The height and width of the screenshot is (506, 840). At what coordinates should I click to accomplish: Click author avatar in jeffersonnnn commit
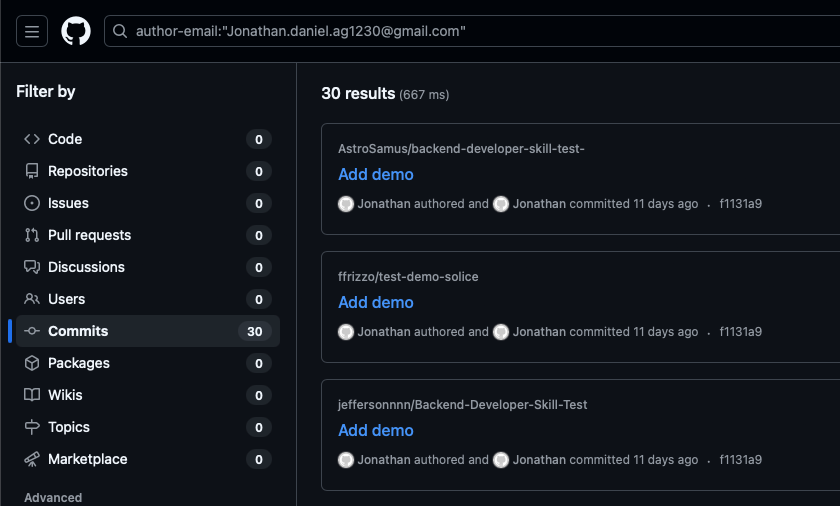[346, 460]
